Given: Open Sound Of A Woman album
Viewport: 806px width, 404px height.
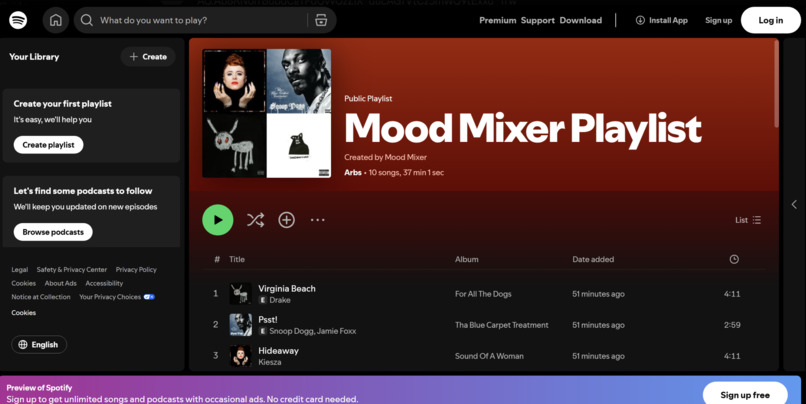Looking at the screenshot, I should coord(489,356).
